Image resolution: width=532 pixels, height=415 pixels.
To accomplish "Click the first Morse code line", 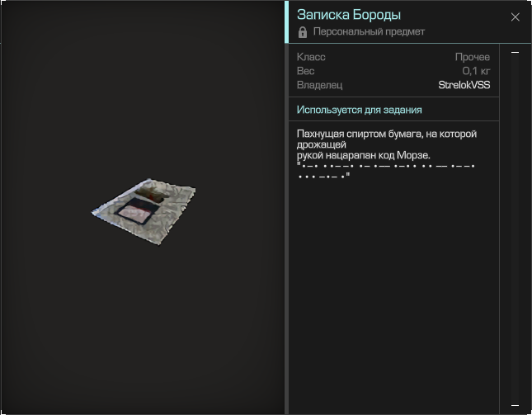I will [x=386, y=166].
